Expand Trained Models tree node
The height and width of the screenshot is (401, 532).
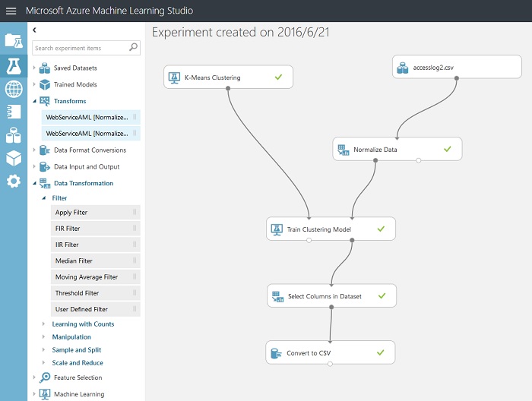34,84
